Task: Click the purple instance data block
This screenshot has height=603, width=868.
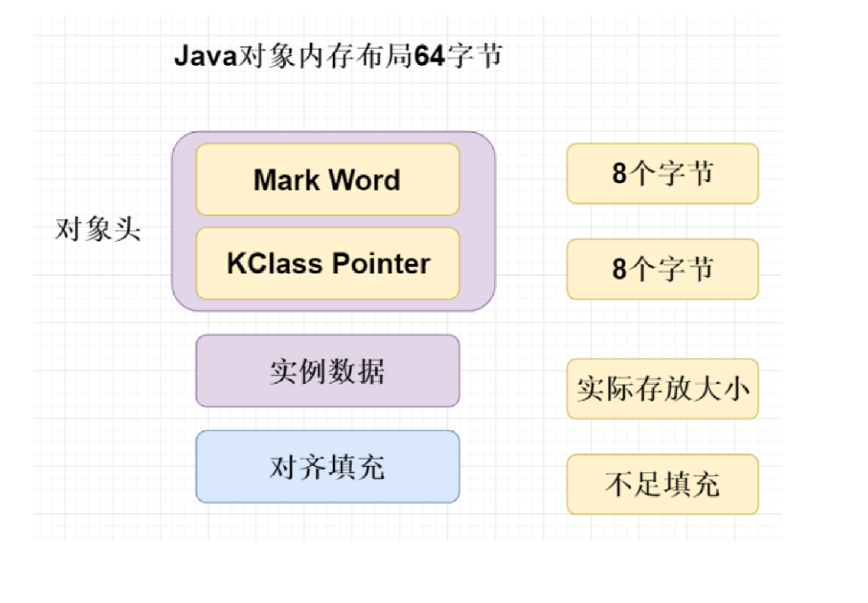Action: 326,371
